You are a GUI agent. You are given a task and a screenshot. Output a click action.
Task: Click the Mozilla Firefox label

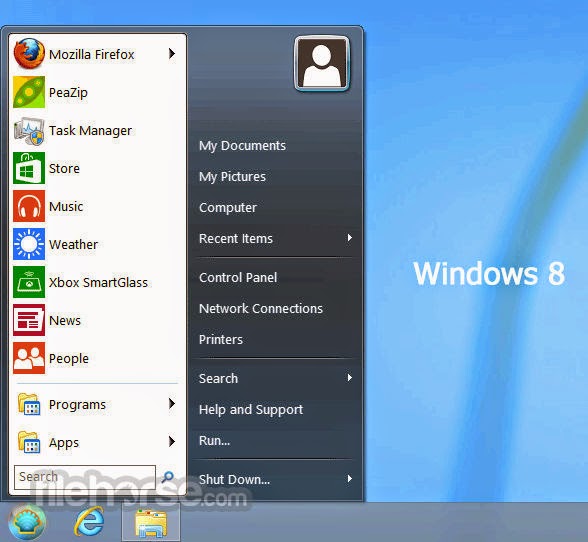(92, 55)
